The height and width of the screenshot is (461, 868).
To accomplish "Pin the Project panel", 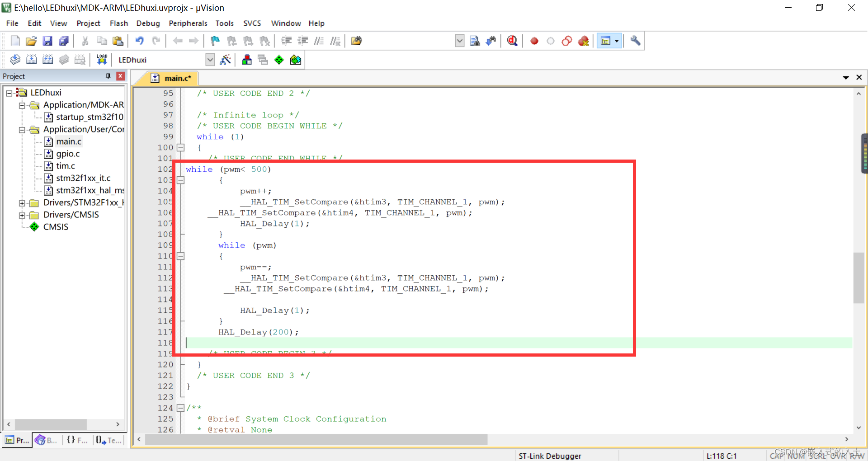I will pyautogui.click(x=108, y=76).
